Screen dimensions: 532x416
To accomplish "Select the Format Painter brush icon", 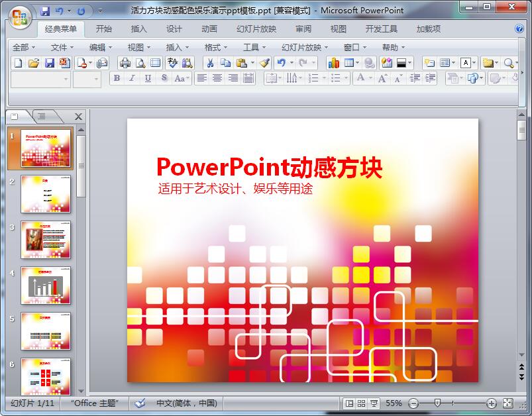I will tap(264, 63).
